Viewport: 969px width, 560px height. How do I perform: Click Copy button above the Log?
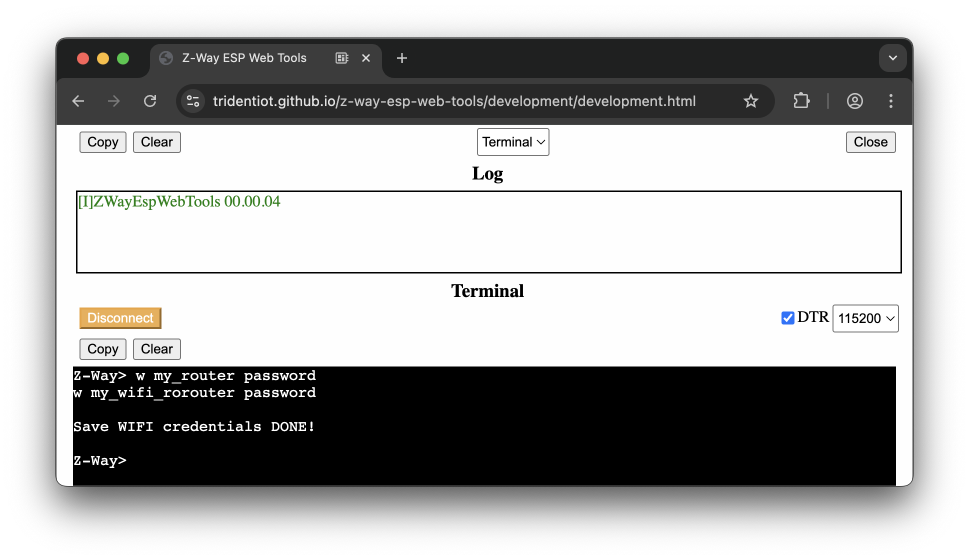102,142
